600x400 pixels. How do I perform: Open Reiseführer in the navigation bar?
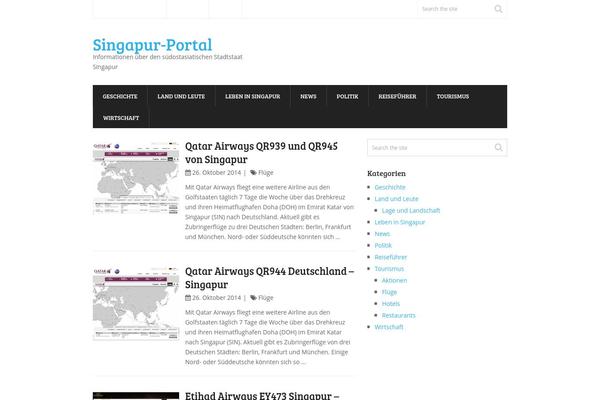pyautogui.click(x=398, y=96)
